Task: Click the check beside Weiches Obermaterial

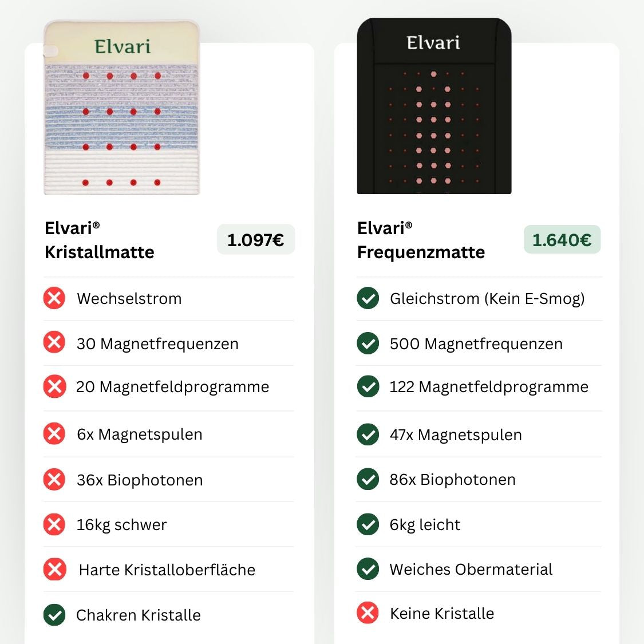Action: (367, 569)
